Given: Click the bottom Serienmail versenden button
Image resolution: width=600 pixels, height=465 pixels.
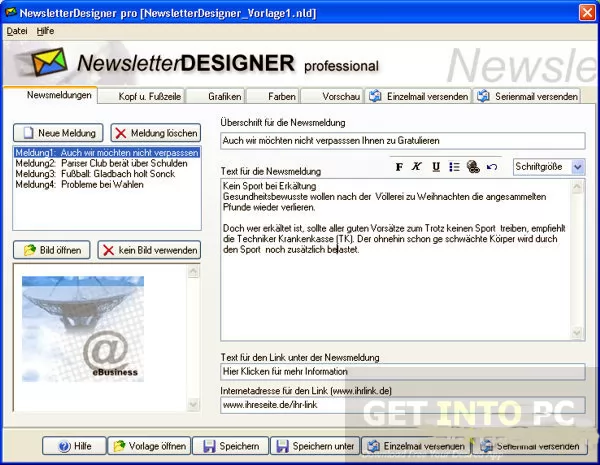Looking at the screenshot, I should tap(530, 446).
